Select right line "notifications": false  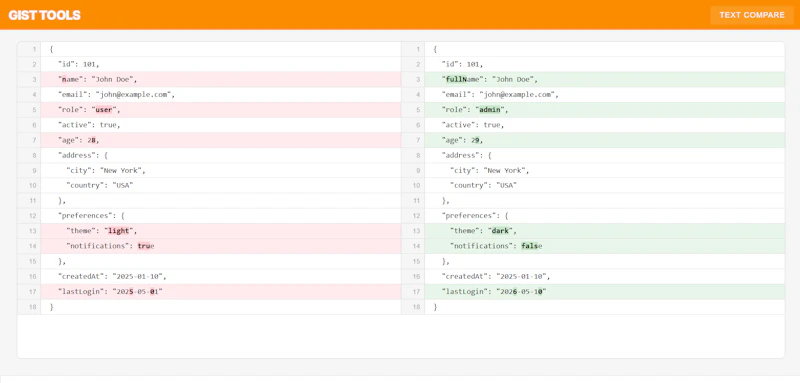point(605,246)
